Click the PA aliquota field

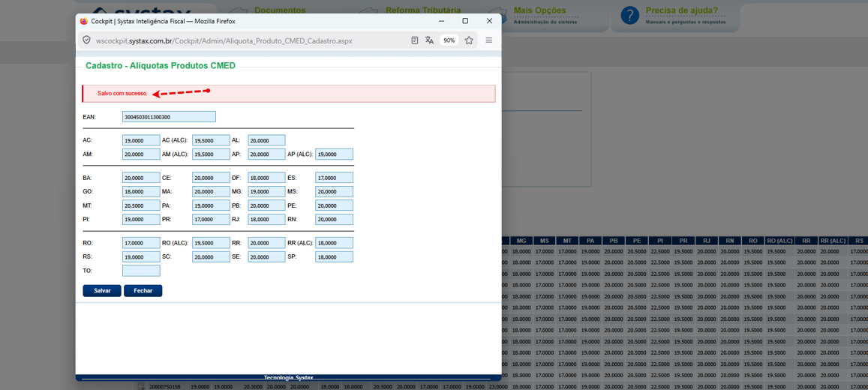(x=211, y=205)
